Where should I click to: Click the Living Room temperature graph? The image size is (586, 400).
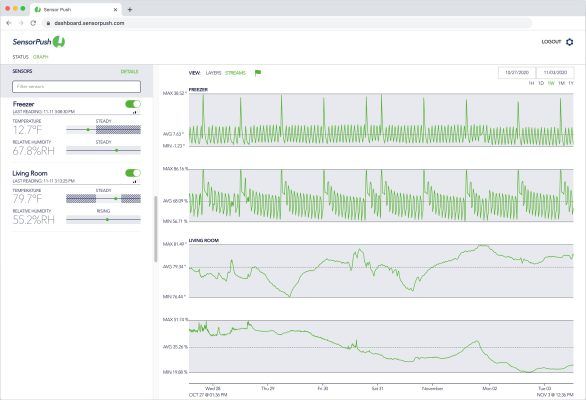click(381, 271)
